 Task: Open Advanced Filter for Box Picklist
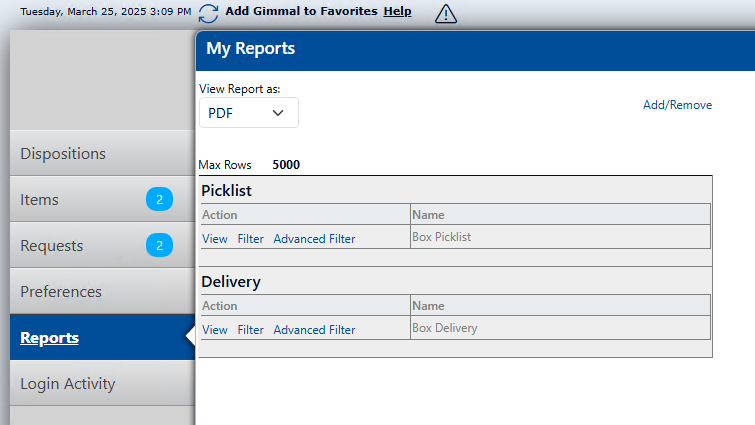(314, 239)
